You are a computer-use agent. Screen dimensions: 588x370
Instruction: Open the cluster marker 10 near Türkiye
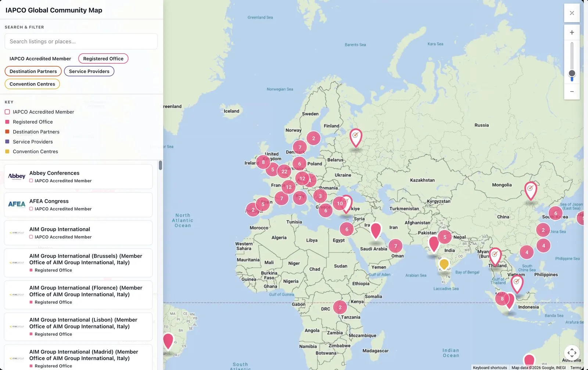(x=340, y=204)
